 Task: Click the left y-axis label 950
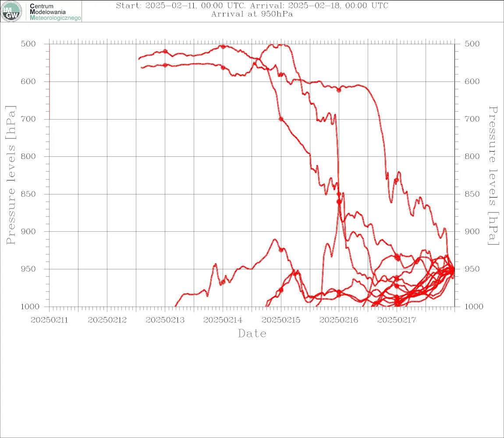(x=28, y=268)
